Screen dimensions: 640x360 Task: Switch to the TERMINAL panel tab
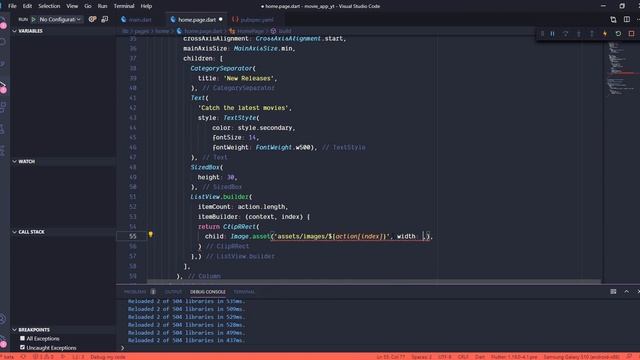pos(244,292)
